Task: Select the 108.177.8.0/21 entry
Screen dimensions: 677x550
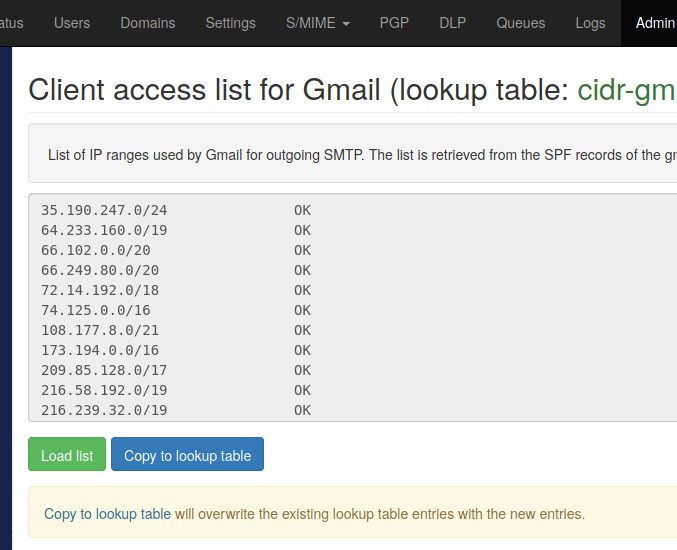Action: (x=100, y=330)
